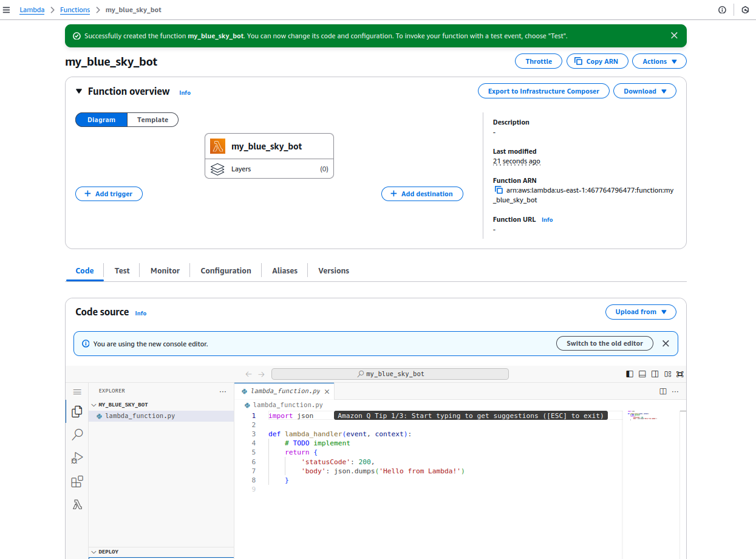The image size is (756, 559).
Task: Open the Extensions view in editor sidebar
Action: click(x=77, y=482)
